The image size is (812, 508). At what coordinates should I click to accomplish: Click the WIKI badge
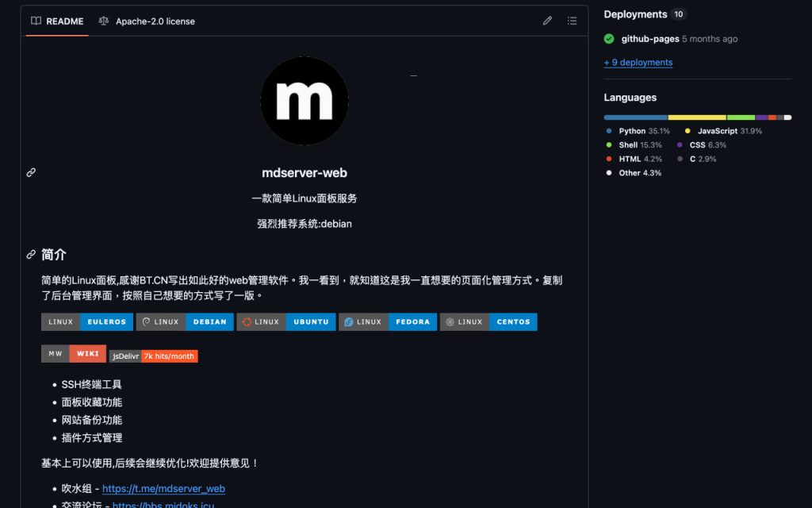pos(87,353)
